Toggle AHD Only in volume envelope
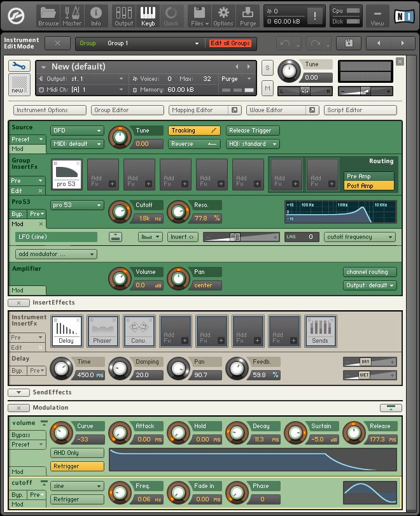 77,453
